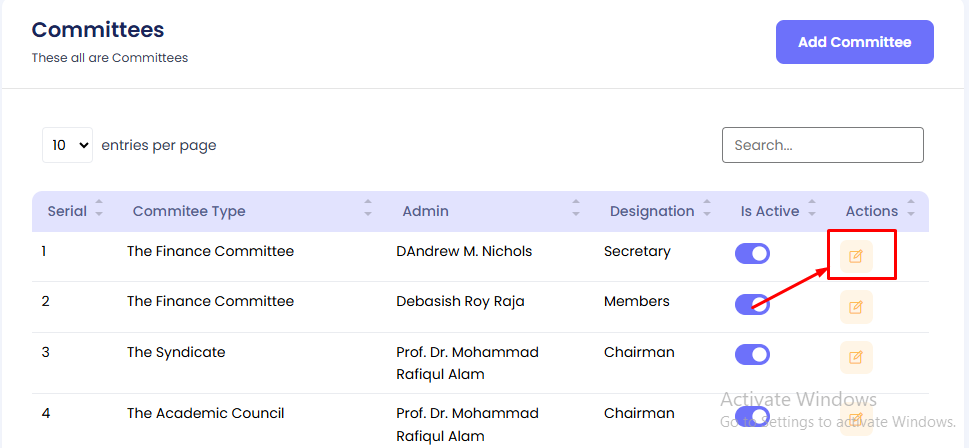
Task: Click Commitee Type column header
Action: click(x=189, y=211)
